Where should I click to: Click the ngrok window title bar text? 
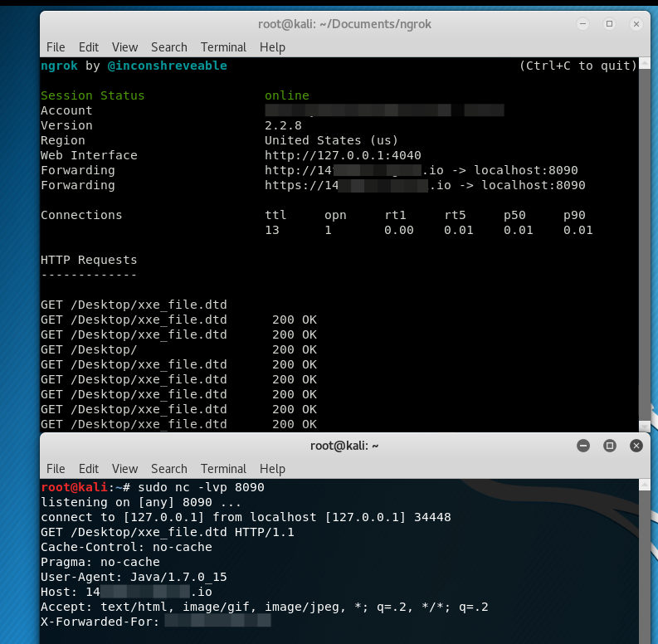point(344,24)
